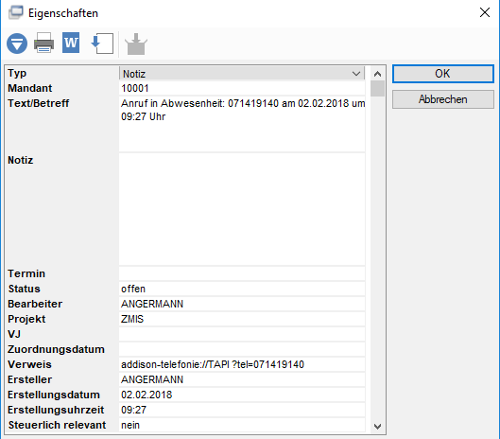This screenshot has height=439, width=500.
Task: Click the Steuerlich relevant field showing nein
Action: (242, 425)
